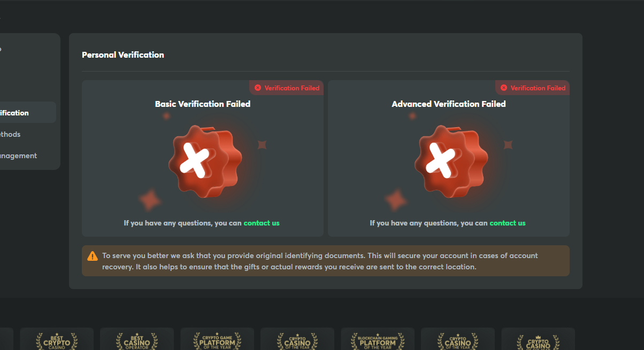Image resolution: width=644 pixels, height=350 pixels.
Task: Click the large red X emblem under Basic Verification
Action: [203, 161]
